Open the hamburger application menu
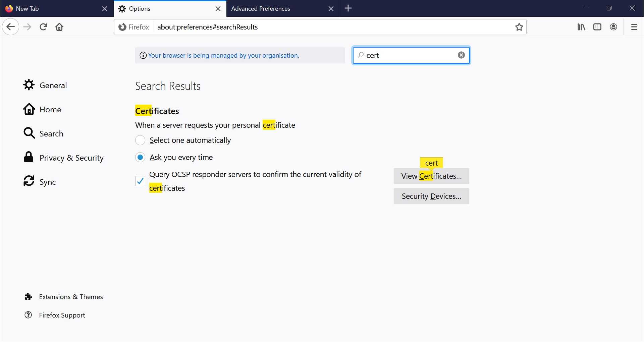The image size is (644, 342). [634, 27]
